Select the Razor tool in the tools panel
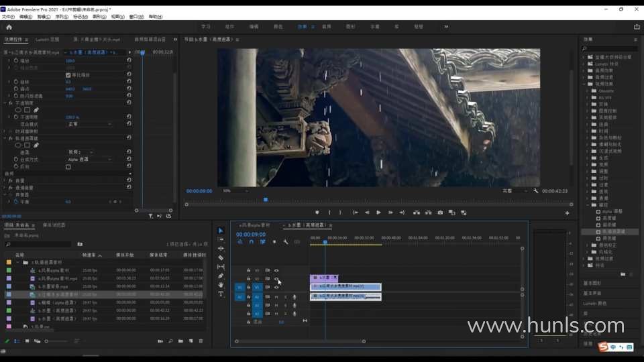Screen dimensions: 644x362 point(221,257)
